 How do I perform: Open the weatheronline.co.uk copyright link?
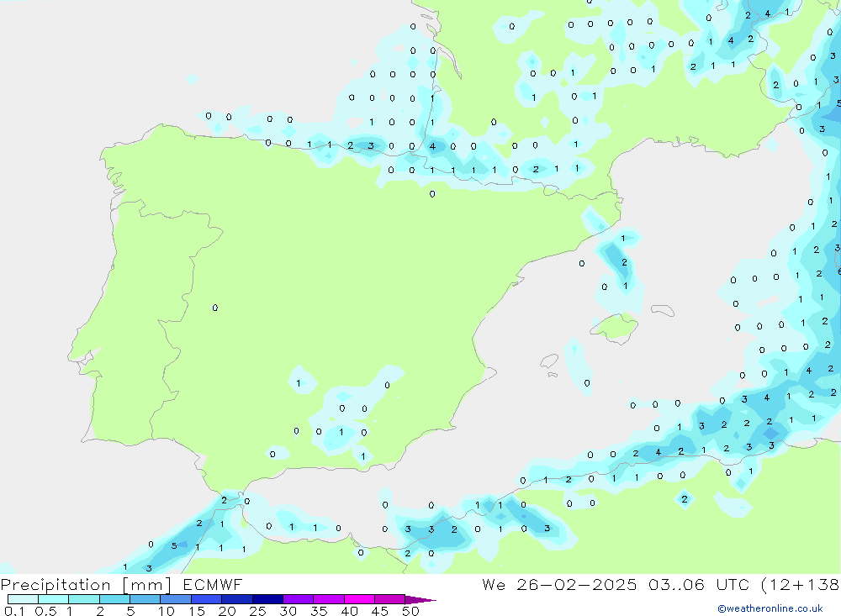tap(770, 608)
